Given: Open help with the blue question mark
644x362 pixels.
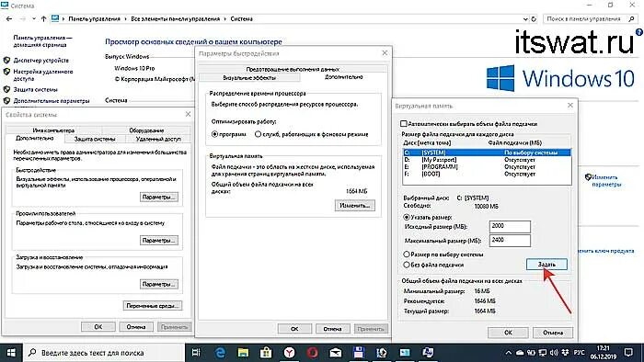Looking at the screenshot, I should tap(639, 31).
